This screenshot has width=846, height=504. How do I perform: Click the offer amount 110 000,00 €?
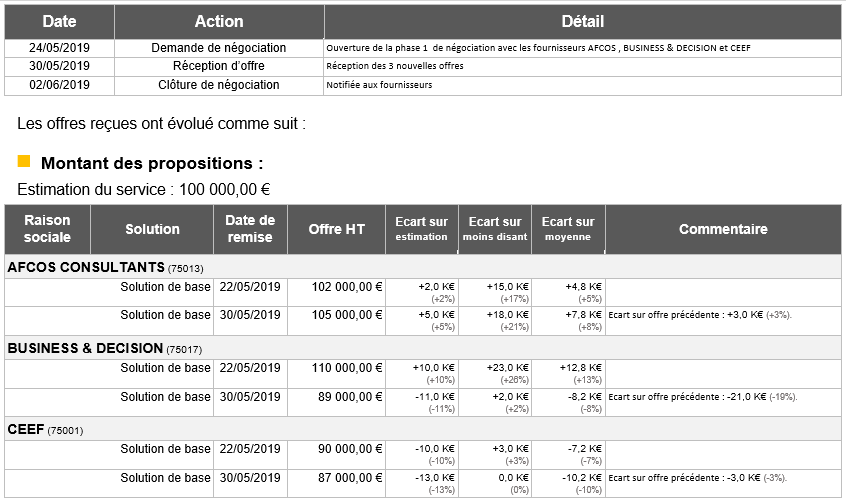click(347, 368)
